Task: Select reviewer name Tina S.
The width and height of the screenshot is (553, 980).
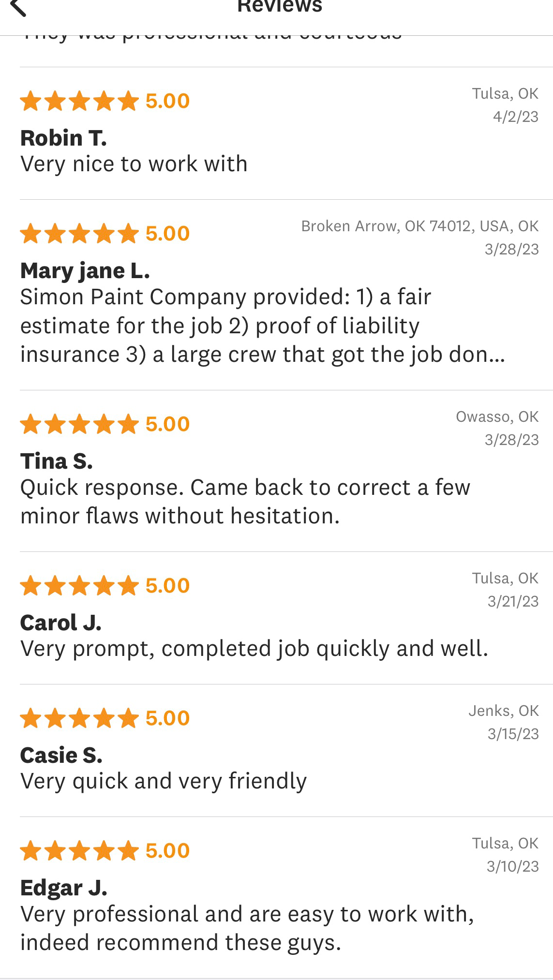Action: (57, 461)
